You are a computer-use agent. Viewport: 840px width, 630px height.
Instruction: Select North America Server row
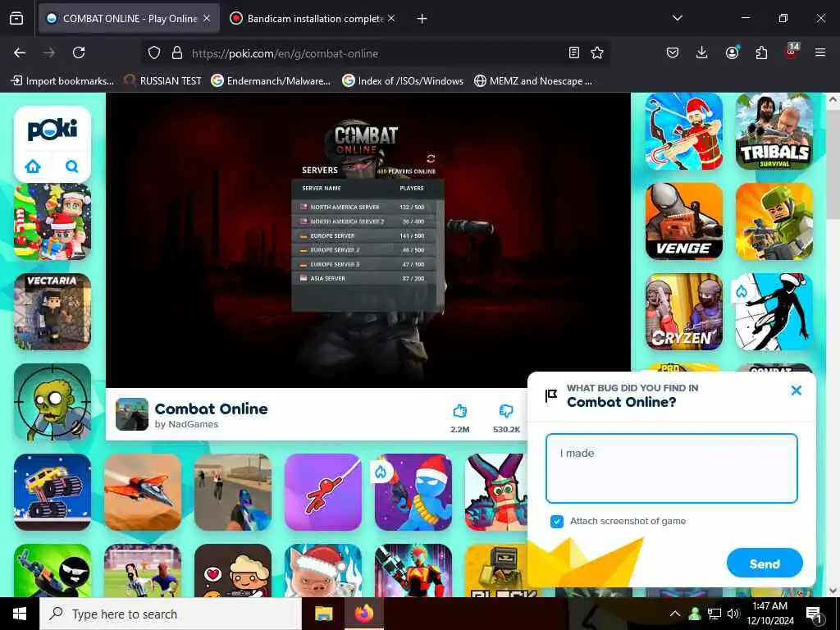pyautogui.click(x=364, y=207)
